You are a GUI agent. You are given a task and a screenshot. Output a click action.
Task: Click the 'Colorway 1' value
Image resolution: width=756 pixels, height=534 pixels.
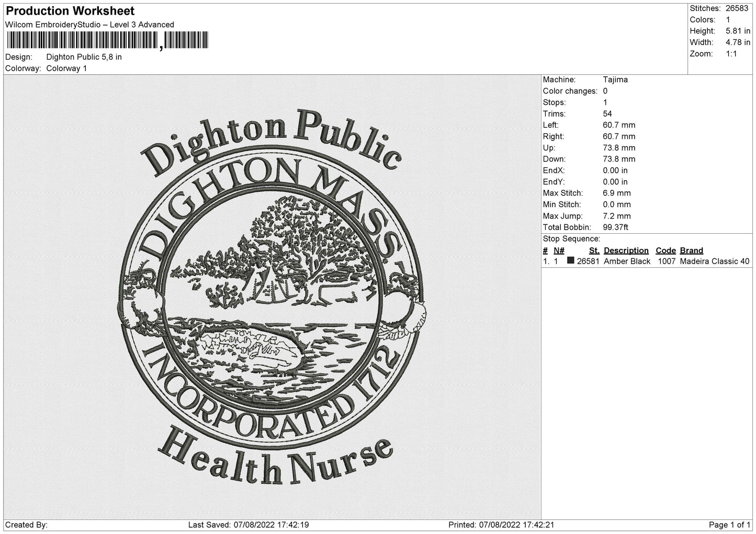(x=66, y=69)
